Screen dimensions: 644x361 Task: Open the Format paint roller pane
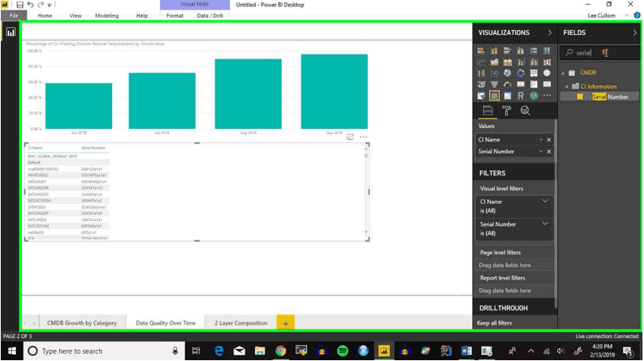pyautogui.click(x=507, y=111)
